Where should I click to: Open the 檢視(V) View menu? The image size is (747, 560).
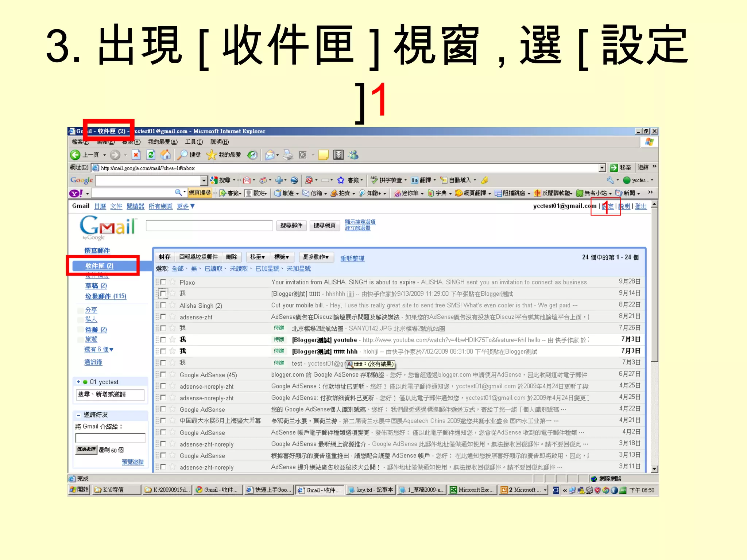[x=131, y=142]
